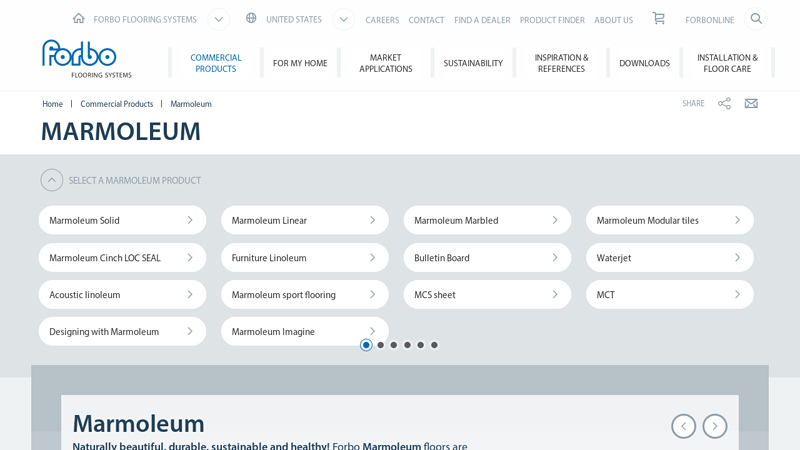Select the Marmoleum sport flooring button

(305, 294)
